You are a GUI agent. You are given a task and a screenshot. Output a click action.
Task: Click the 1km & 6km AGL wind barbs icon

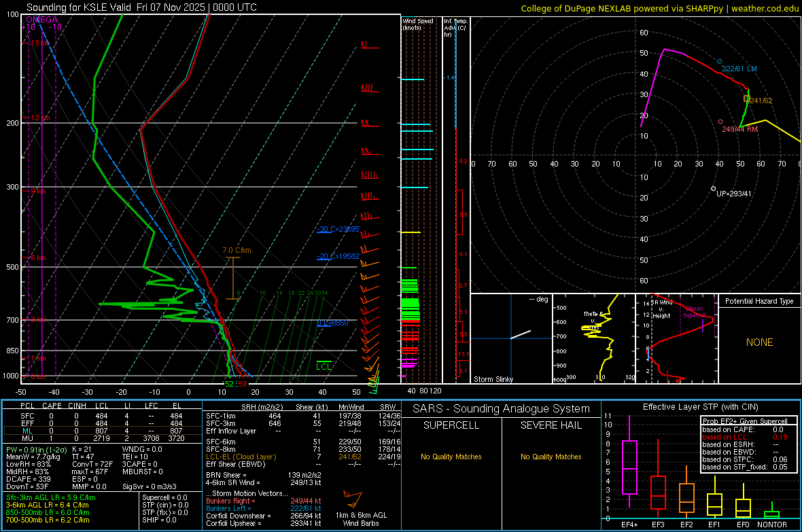pyautogui.click(x=353, y=499)
